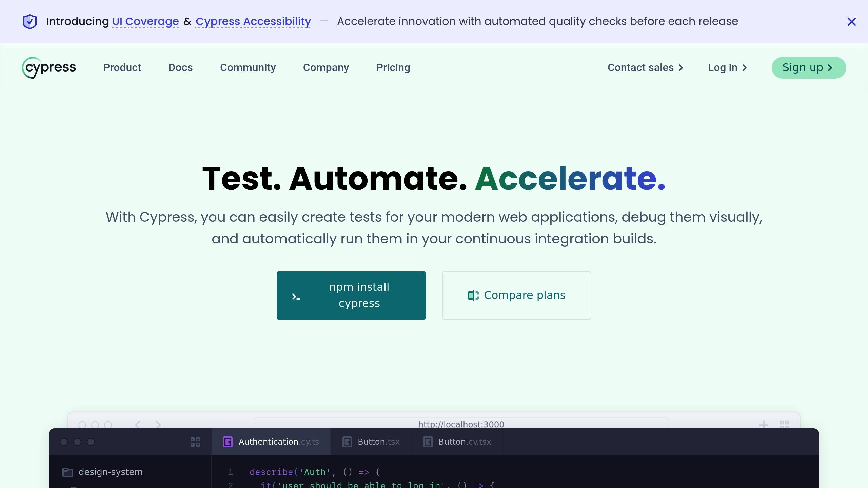This screenshot has width=868, height=488.
Task: Click the Button.cy.tsx file icon
Action: pos(428,442)
